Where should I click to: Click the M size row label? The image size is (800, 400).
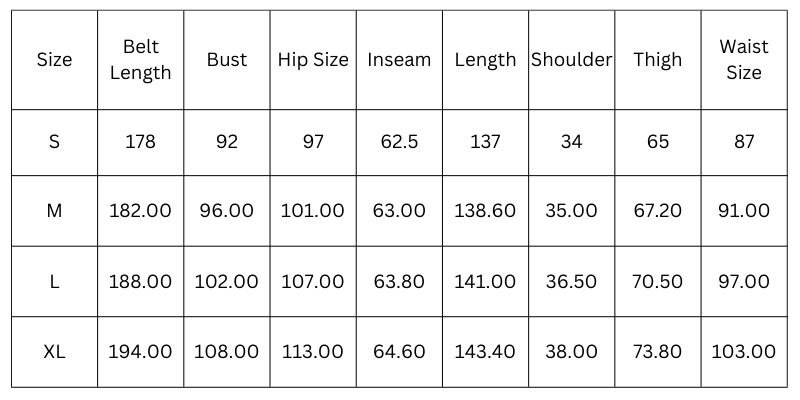[54, 211]
